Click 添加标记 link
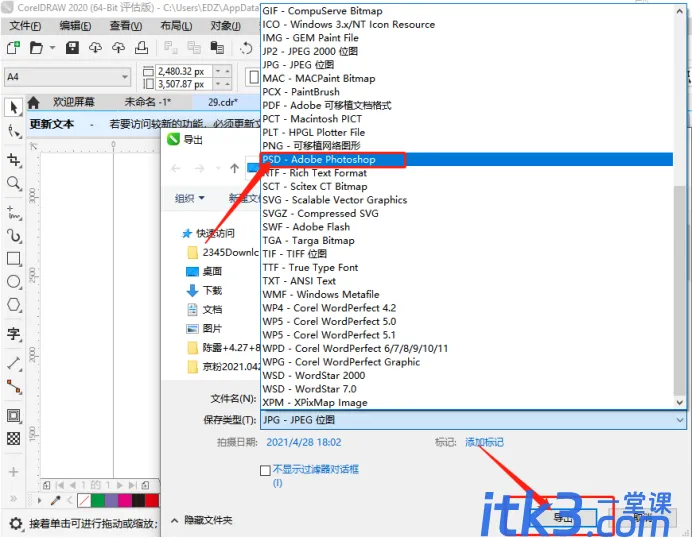The width and height of the screenshot is (692, 538). [x=484, y=442]
